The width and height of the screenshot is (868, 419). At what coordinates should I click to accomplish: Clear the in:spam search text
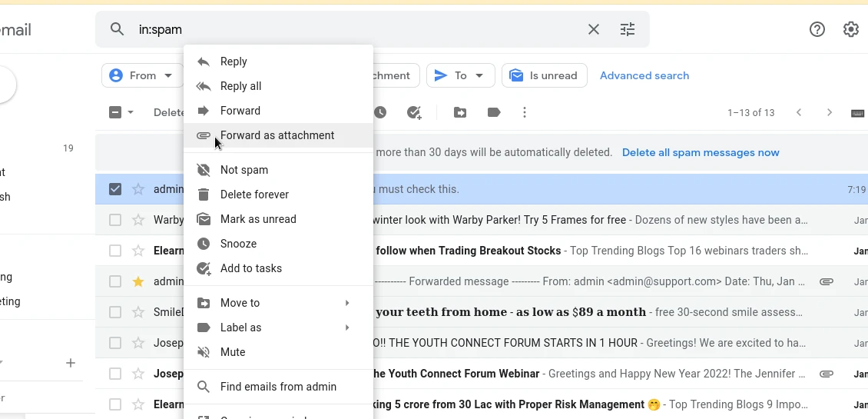coord(594,29)
